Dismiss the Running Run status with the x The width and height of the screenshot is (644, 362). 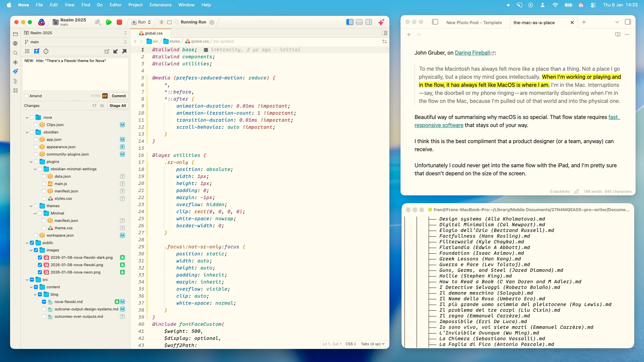click(212, 22)
